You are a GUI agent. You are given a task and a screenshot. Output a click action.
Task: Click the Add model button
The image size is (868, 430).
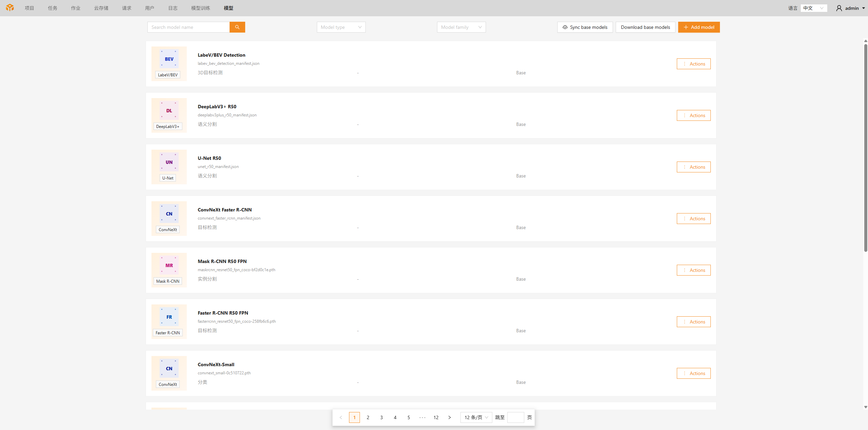699,27
